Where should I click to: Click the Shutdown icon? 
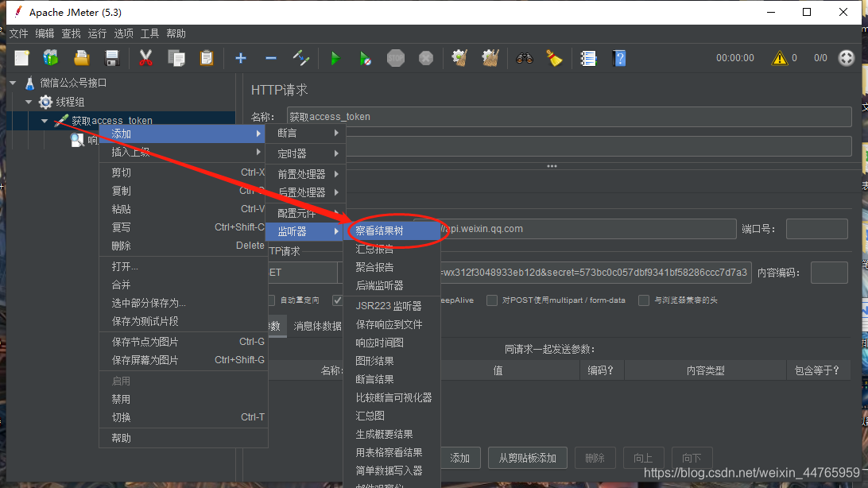[426, 58]
